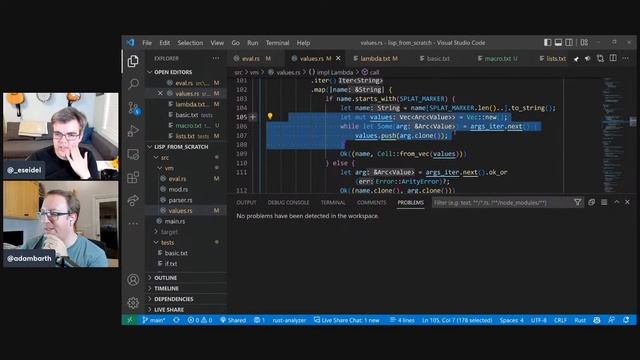The width and height of the screenshot is (640, 360).
Task: Split the editor to the right
Action: 613,58
